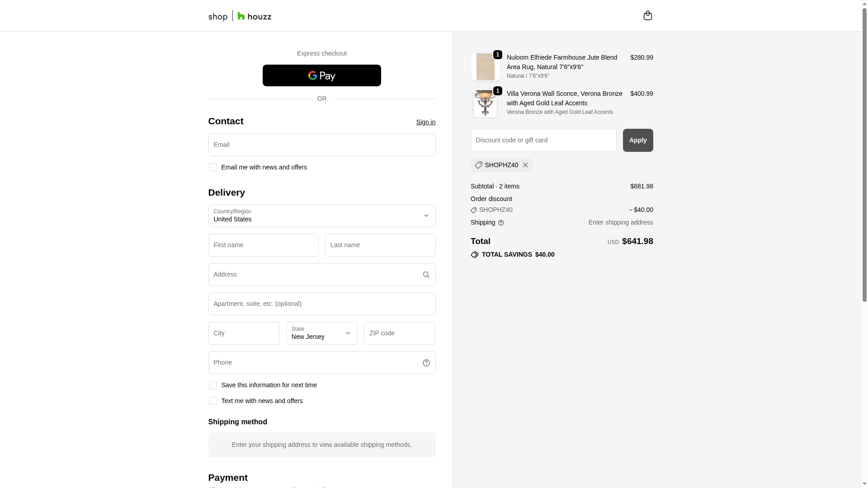Follow the Sign in link
The height and width of the screenshot is (488, 868).
[x=425, y=122]
